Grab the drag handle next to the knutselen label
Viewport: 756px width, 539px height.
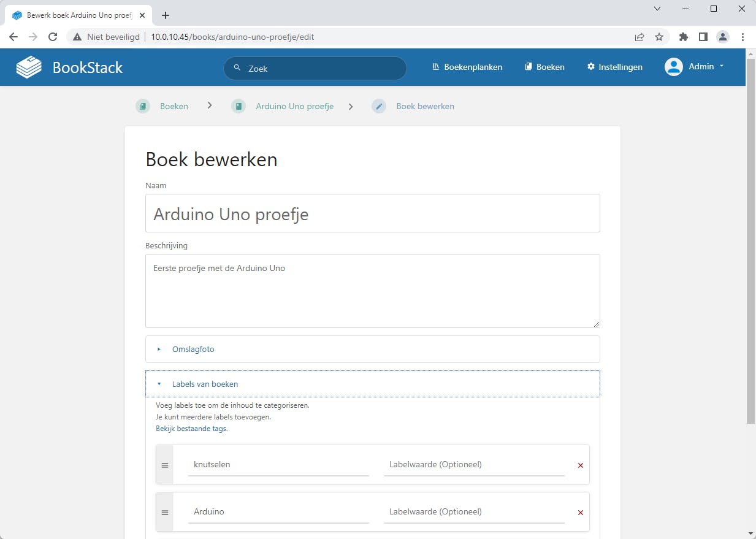(164, 465)
